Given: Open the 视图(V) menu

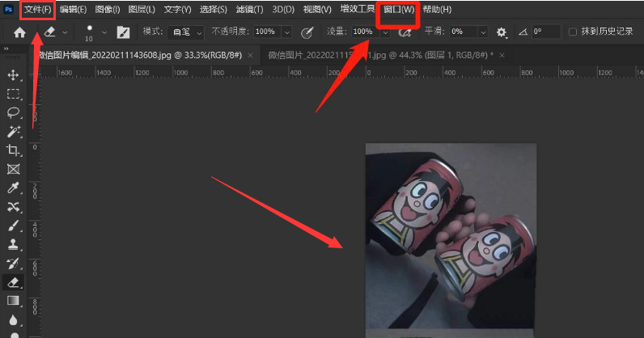Looking at the screenshot, I should click(317, 10).
